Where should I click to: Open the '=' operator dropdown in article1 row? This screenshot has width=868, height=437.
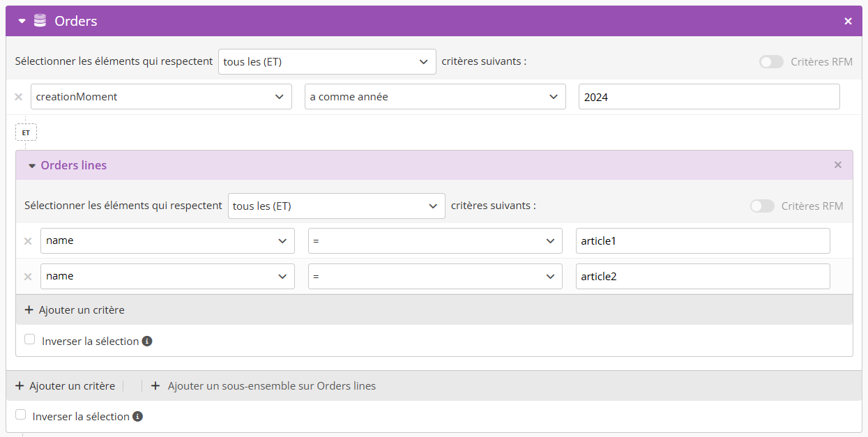click(x=435, y=240)
